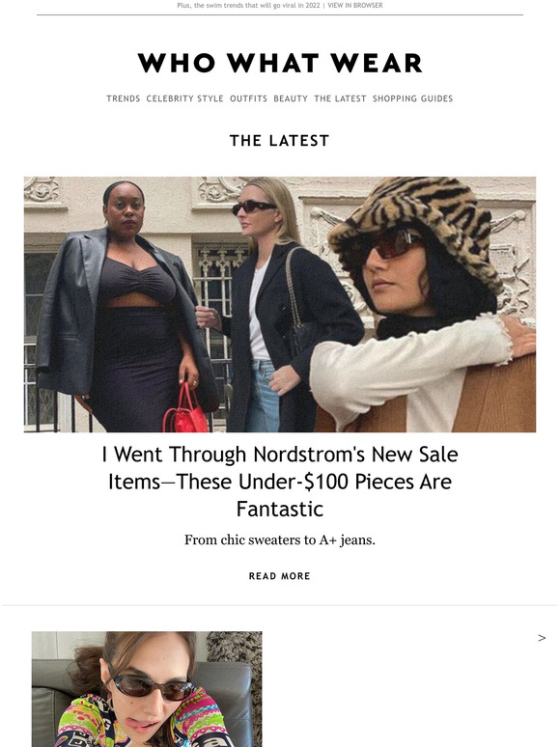Click the red handbag in the hero photo
The height and width of the screenshot is (747, 560).
tap(186, 410)
